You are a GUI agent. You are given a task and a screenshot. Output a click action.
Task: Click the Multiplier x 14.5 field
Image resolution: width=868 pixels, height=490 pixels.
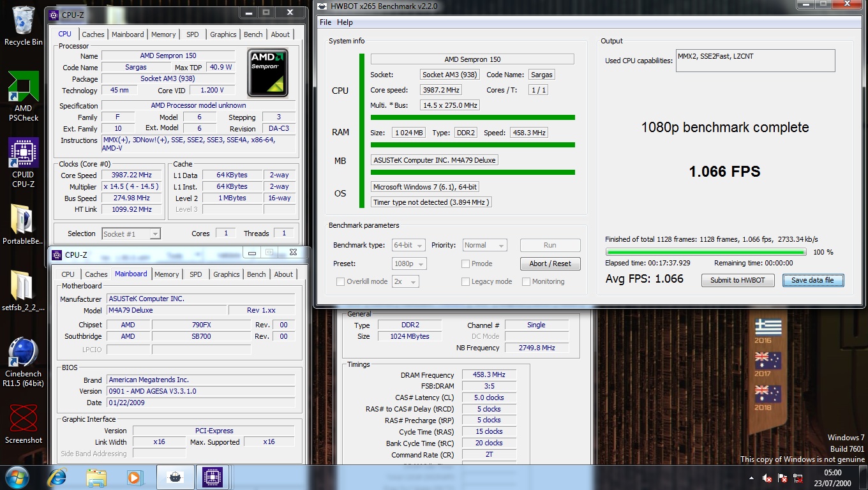point(132,187)
